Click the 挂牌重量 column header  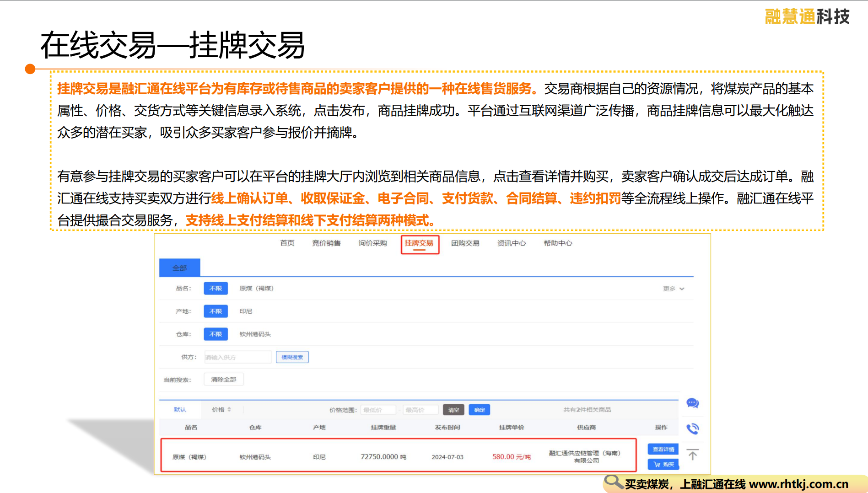pos(383,427)
